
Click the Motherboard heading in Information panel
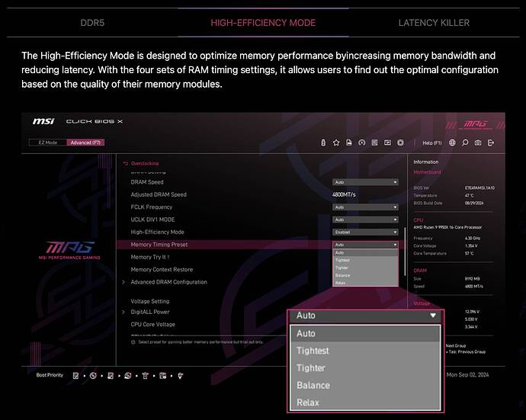427,172
